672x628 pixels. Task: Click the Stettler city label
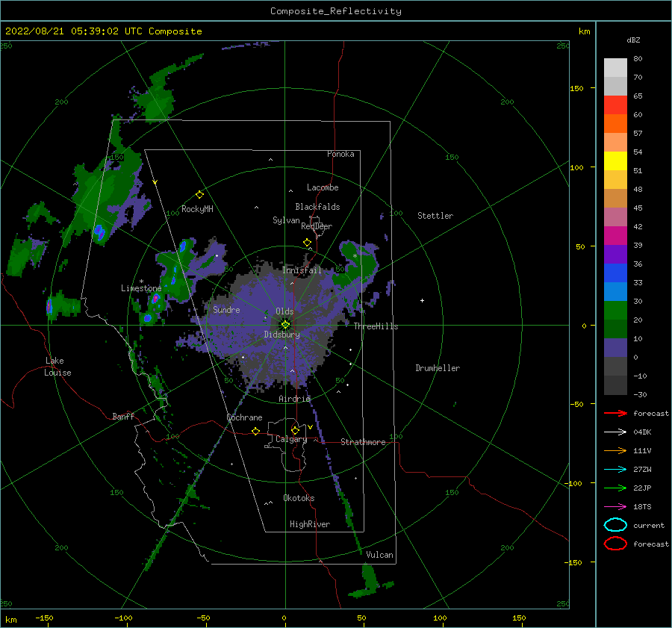coord(435,216)
